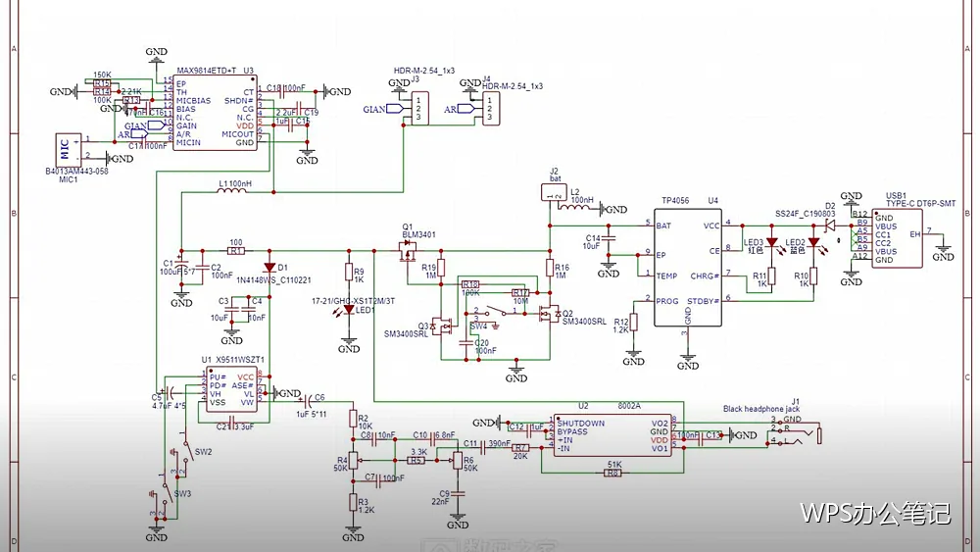Select the R10 1K resistor
The height and width of the screenshot is (552, 980).
click(x=813, y=276)
